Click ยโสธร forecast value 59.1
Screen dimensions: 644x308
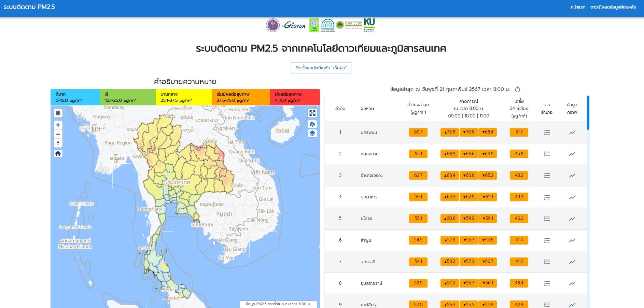point(488,219)
